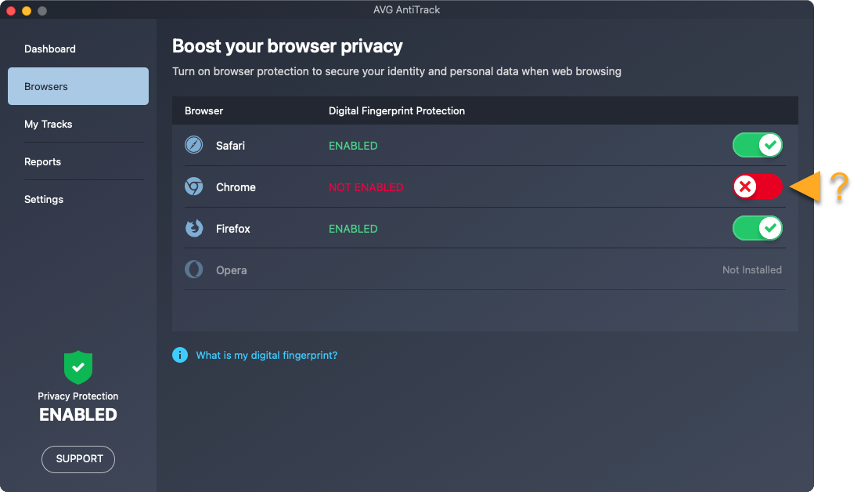Click the blue info circle icon
This screenshot has width=868, height=492.
(x=180, y=355)
